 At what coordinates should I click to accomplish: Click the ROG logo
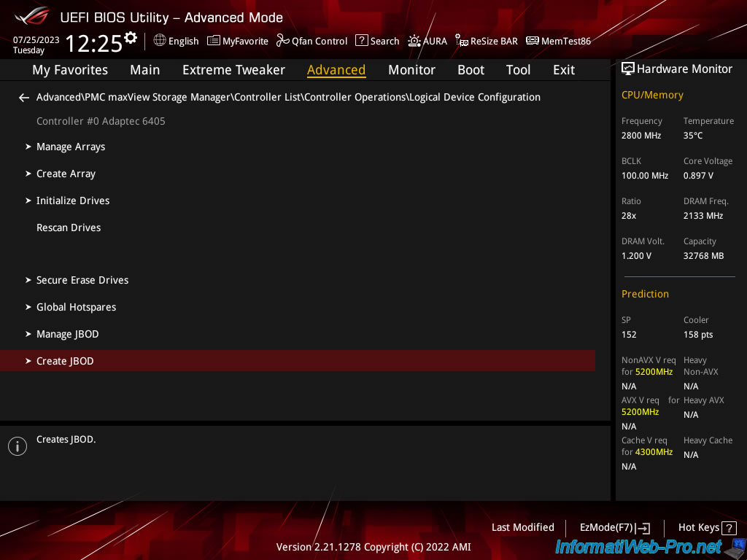coord(32,17)
